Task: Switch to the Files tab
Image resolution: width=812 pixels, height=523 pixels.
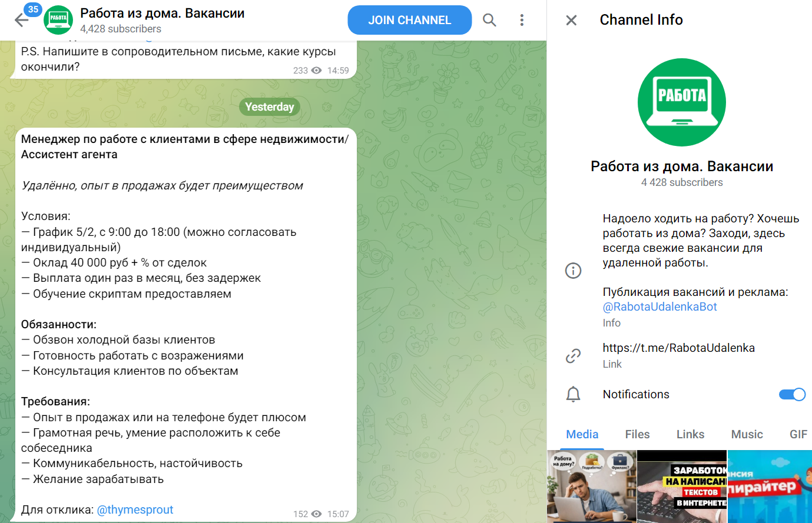Action: tap(638, 434)
